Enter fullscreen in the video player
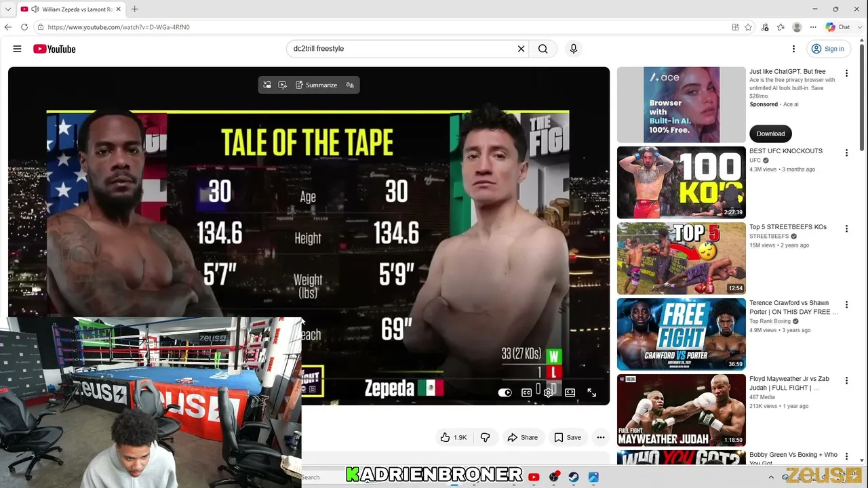The image size is (868, 488). pyautogui.click(x=592, y=392)
